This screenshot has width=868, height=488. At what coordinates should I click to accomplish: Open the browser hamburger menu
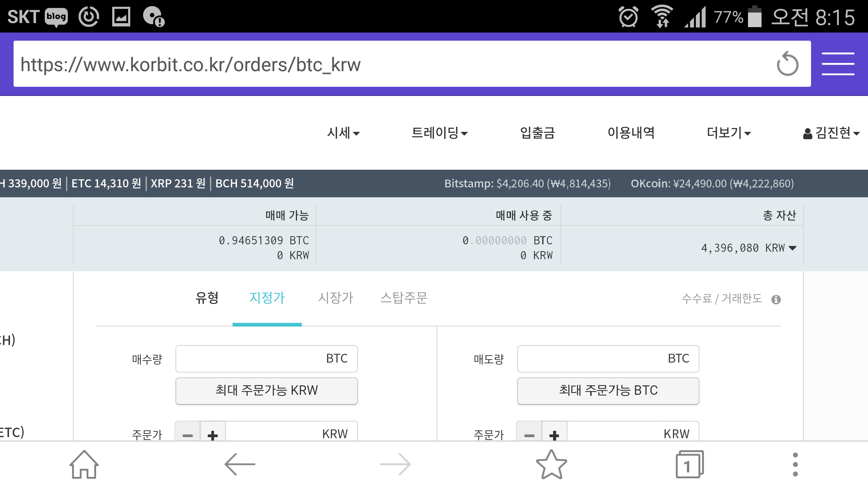[x=837, y=64]
